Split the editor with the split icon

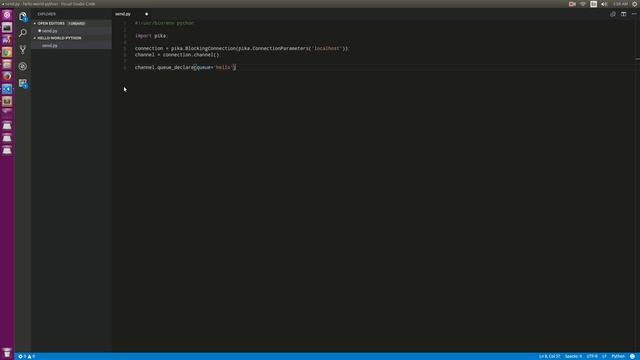click(x=623, y=14)
